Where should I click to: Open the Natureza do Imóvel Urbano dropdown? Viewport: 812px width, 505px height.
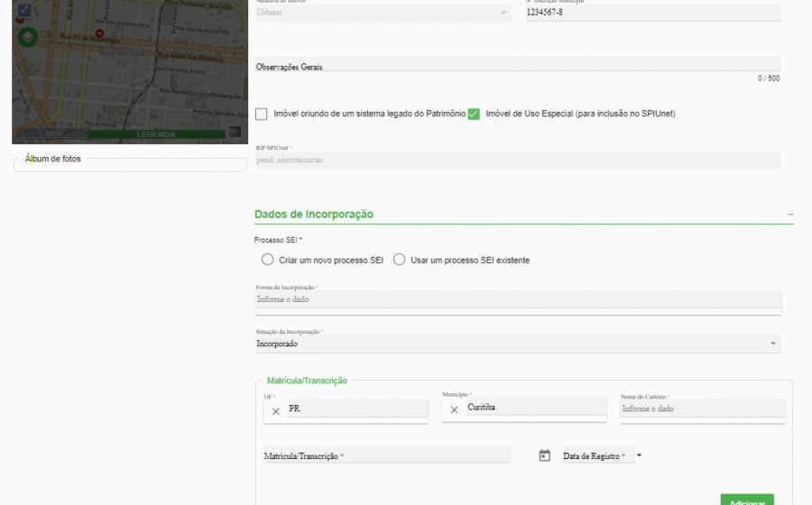(x=383, y=13)
